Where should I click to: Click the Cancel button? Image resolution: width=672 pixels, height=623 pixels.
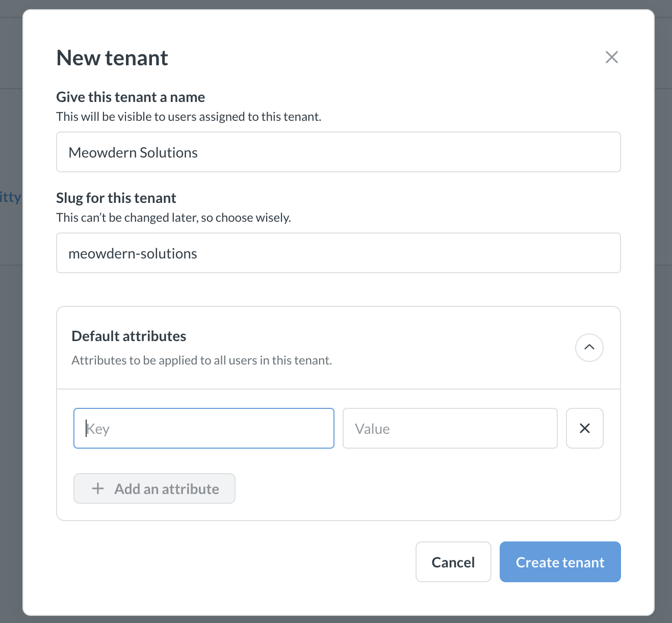453,562
